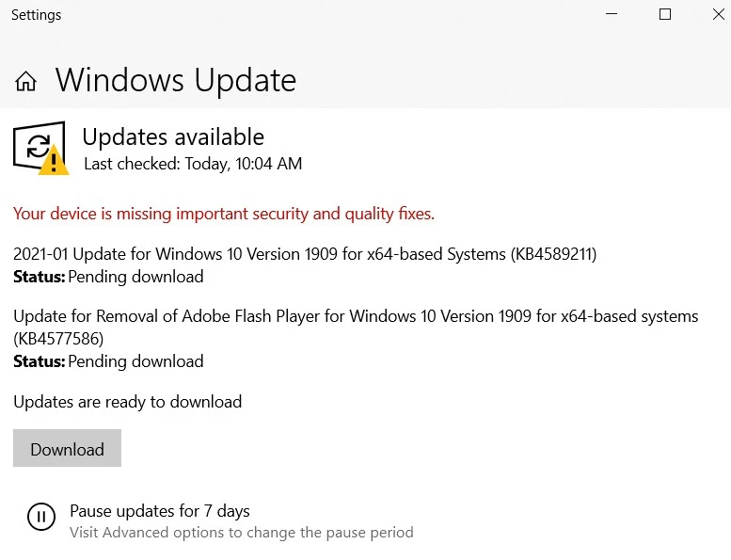Click the circular pause icon

40,517
